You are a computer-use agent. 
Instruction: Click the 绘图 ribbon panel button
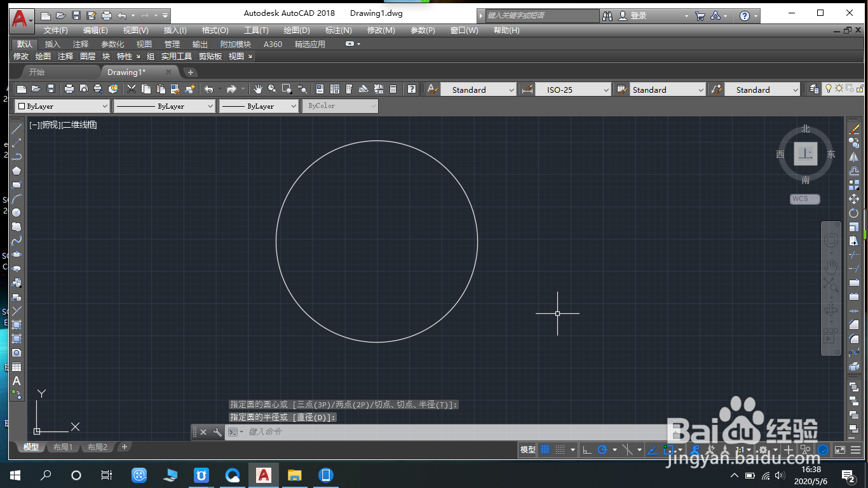click(43, 56)
